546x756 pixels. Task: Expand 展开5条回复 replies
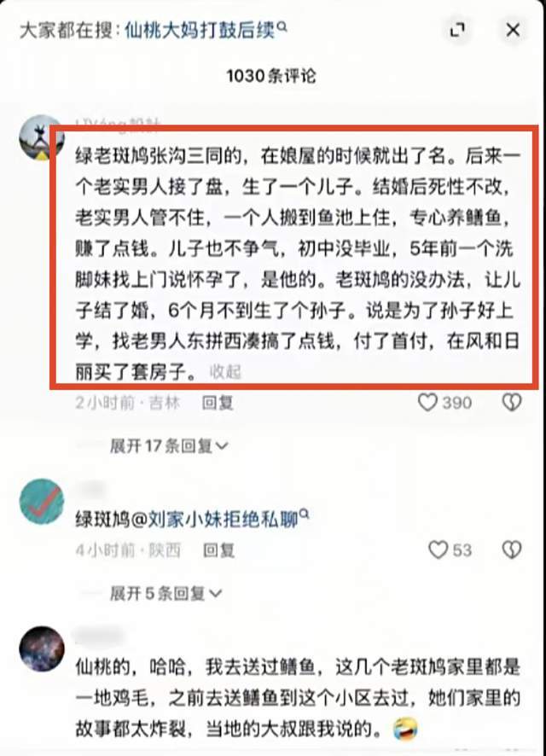coord(166,594)
